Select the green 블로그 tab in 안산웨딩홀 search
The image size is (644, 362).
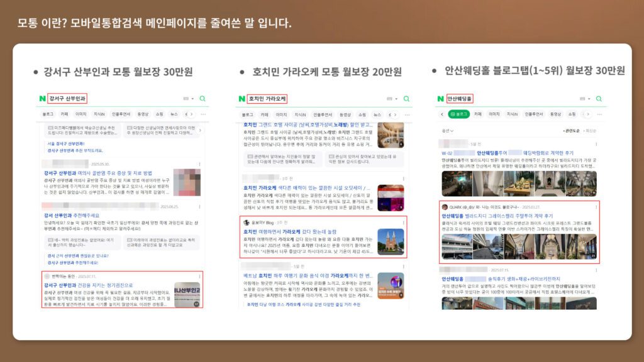tap(458, 114)
